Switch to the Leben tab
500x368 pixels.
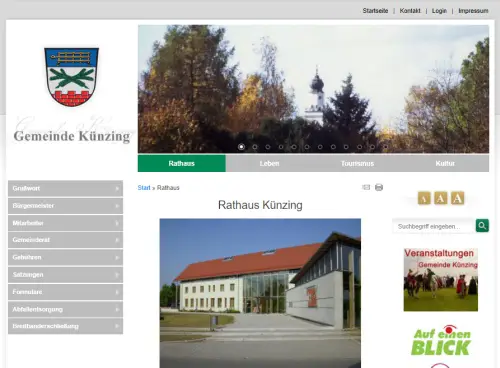tap(269, 163)
